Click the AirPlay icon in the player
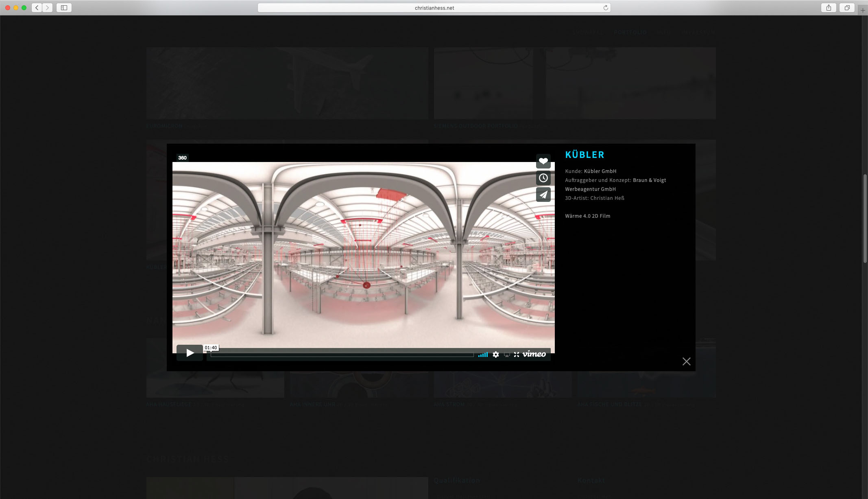868x499 pixels. (507, 355)
